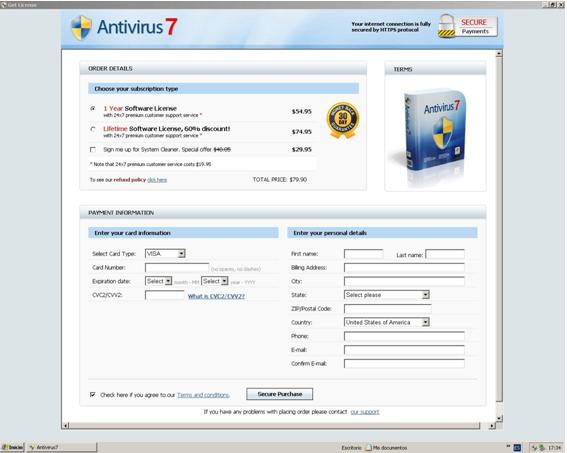Click the $74.95 lifetime price
This screenshot has width=567, height=453.
click(x=302, y=132)
